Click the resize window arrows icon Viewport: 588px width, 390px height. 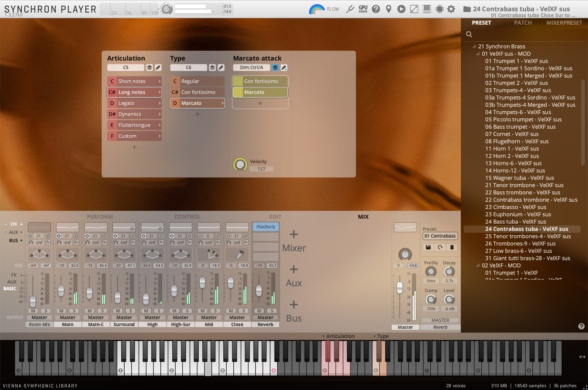click(414, 9)
